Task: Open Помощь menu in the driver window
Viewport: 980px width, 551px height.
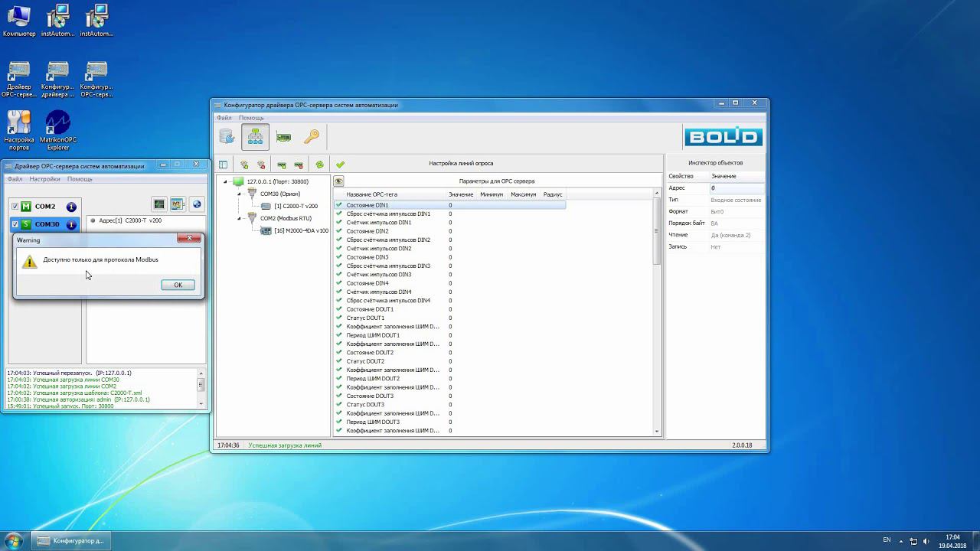Action: coord(80,179)
